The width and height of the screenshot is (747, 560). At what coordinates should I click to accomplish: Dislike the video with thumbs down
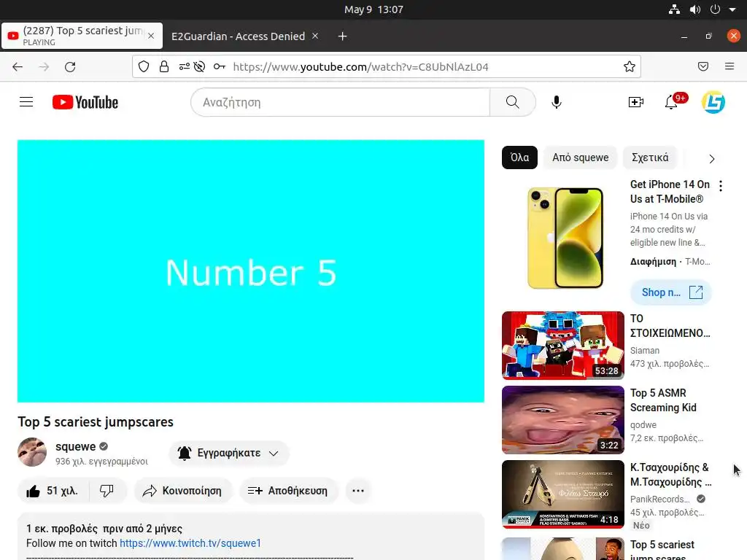pos(107,491)
